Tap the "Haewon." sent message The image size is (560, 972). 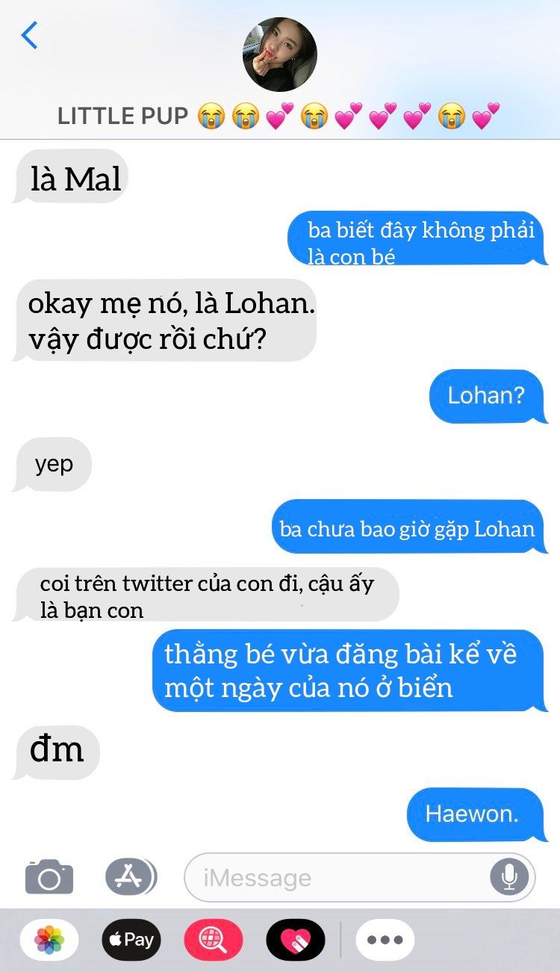(478, 814)
